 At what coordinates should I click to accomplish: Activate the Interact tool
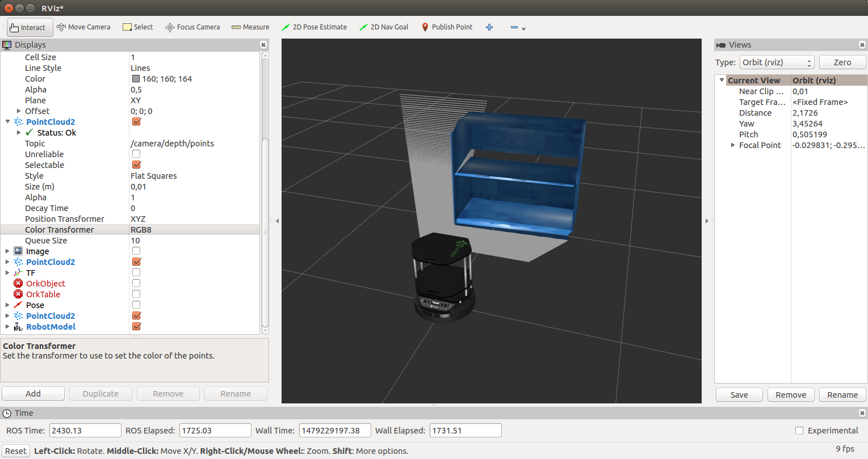pos(30,27)
